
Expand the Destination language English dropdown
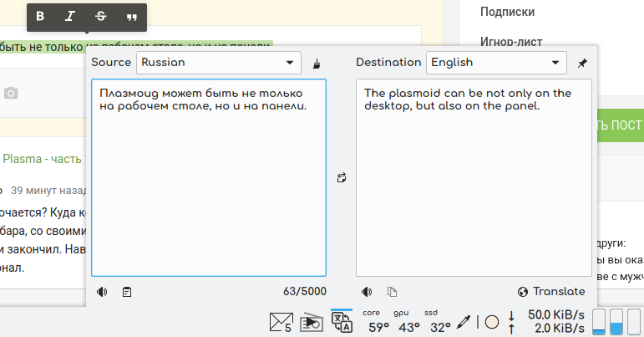coord(496,63)
